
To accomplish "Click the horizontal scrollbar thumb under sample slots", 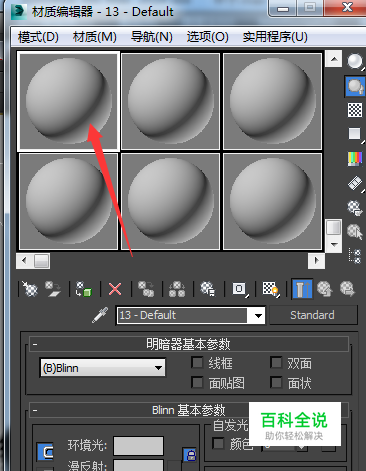I will (x=42, y=261).
